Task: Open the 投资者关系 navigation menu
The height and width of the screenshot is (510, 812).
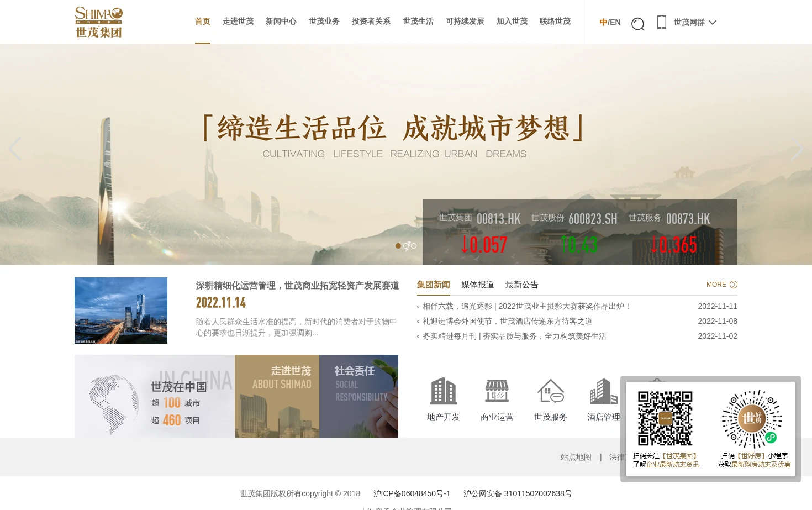Action: click(371, 22)
